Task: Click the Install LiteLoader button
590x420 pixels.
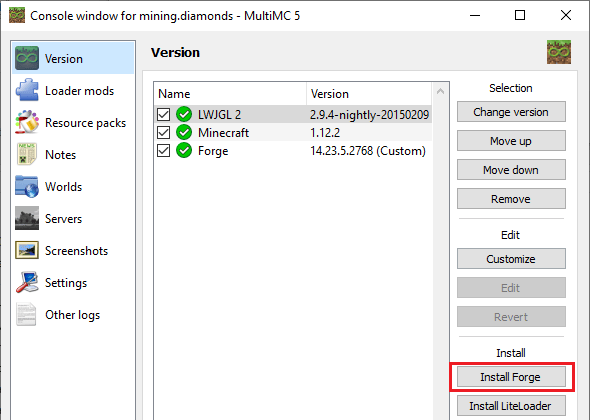Action: tap(511, 406)
